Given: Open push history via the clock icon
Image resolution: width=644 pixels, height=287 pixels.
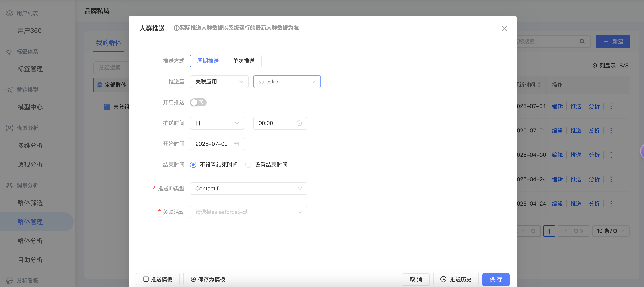Looking at the screenshot, I should [443, 279].
